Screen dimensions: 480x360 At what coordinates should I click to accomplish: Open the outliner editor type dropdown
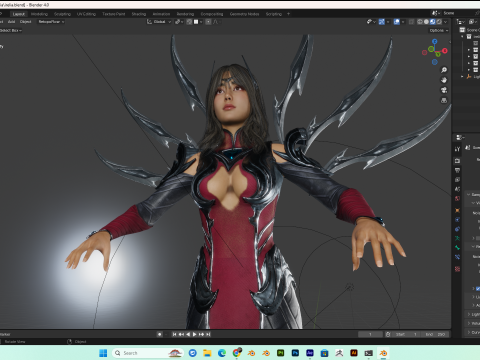(461, 22)
